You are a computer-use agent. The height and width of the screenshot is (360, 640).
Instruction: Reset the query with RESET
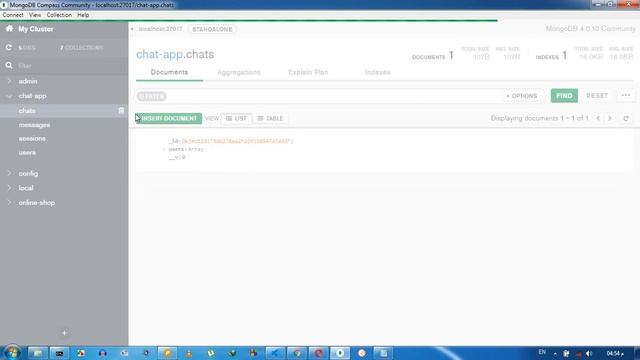click(597, 96)
